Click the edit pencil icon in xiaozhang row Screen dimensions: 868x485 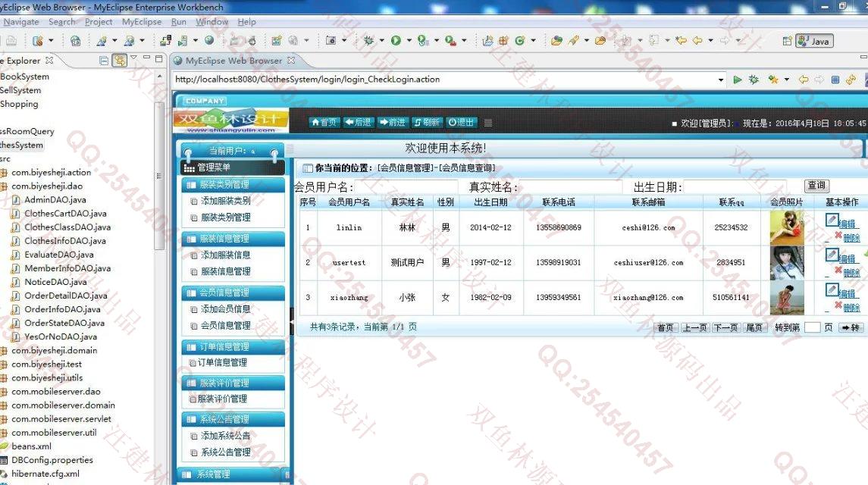(x=832, y=289)
